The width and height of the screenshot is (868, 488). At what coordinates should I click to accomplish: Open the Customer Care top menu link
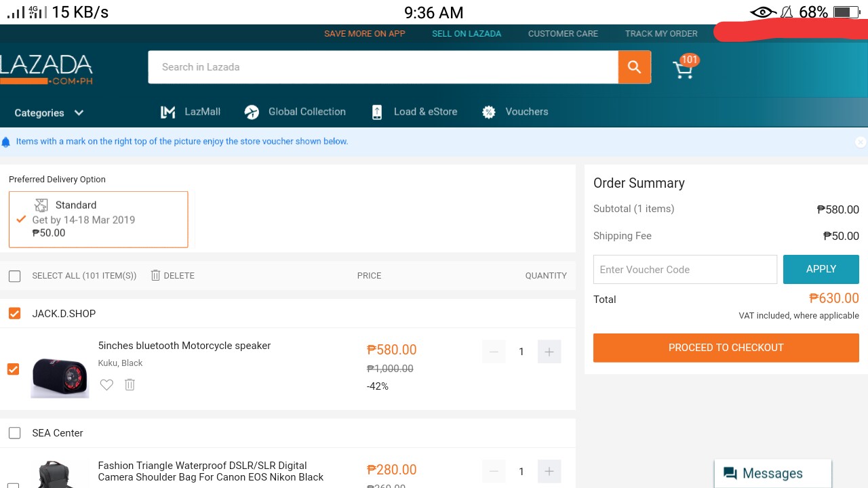[563, 34]
